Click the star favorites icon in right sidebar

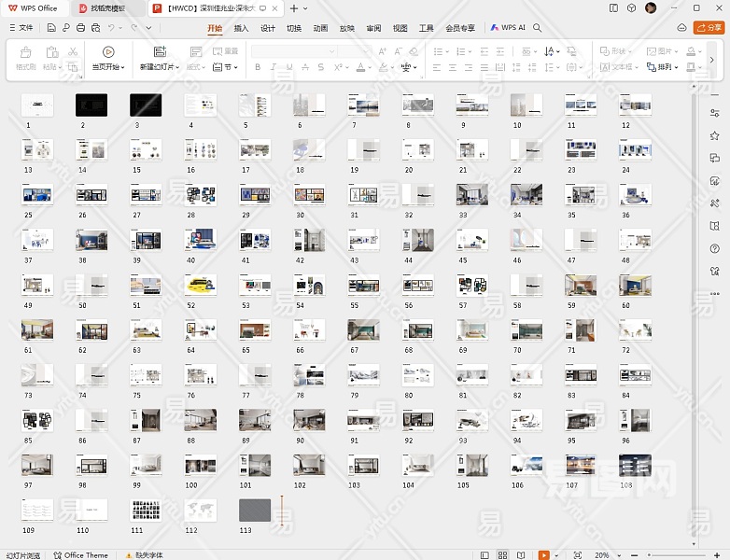coord(714,136)
